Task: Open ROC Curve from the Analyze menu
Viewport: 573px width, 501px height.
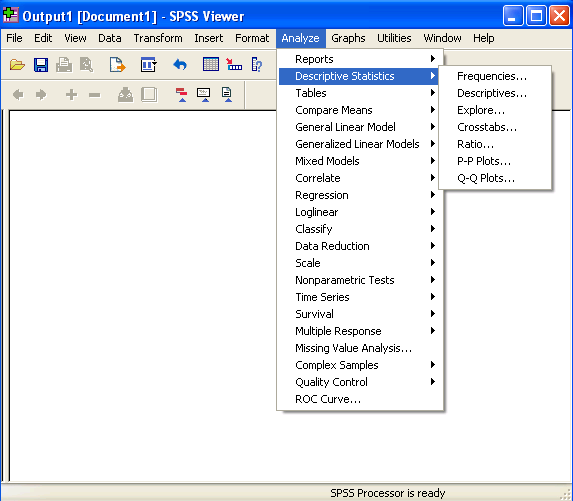Action: point(360,399)
